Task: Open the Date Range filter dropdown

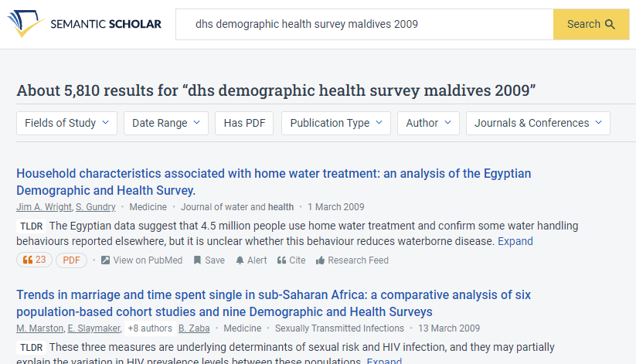Action: point(166,123)
